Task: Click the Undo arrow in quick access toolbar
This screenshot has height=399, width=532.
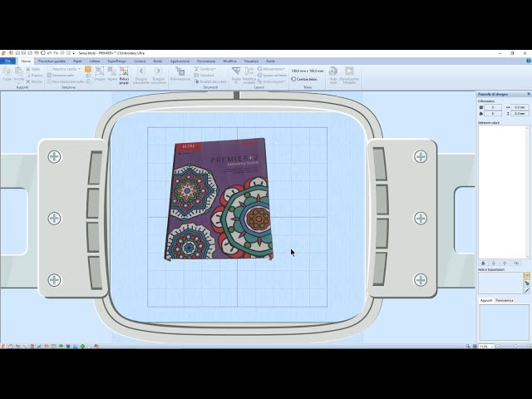Action: (50, 53)
